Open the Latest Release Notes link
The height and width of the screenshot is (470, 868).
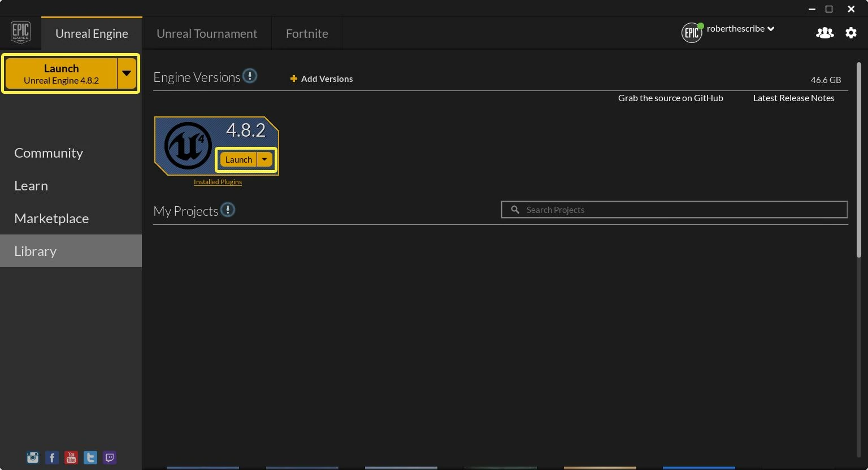(x=793, y=98)
